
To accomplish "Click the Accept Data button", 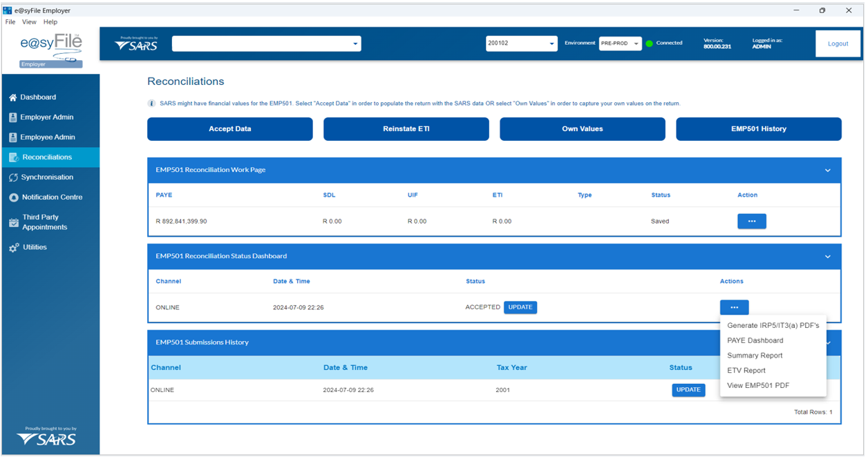I will coord(229,129).
